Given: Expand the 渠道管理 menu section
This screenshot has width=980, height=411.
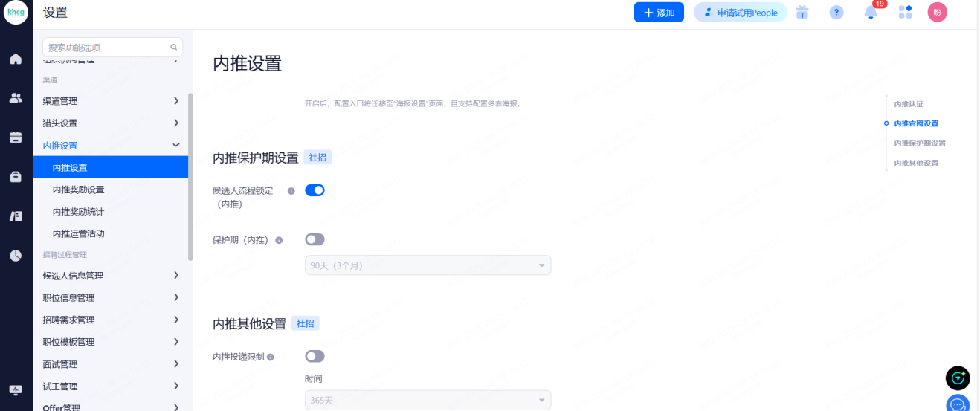Looking at the screenshot, I should [110, 101].
